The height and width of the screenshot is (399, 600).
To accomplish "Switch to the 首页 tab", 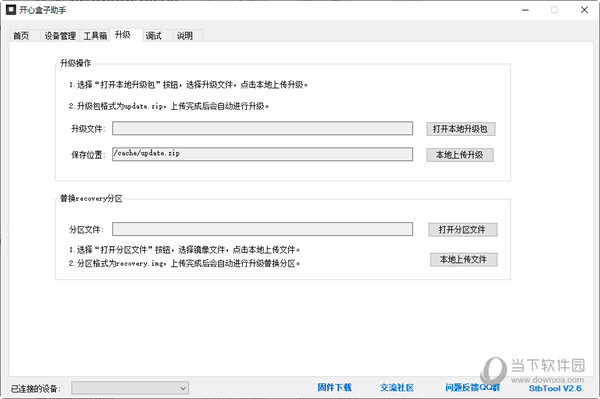I will coord(21,36).
